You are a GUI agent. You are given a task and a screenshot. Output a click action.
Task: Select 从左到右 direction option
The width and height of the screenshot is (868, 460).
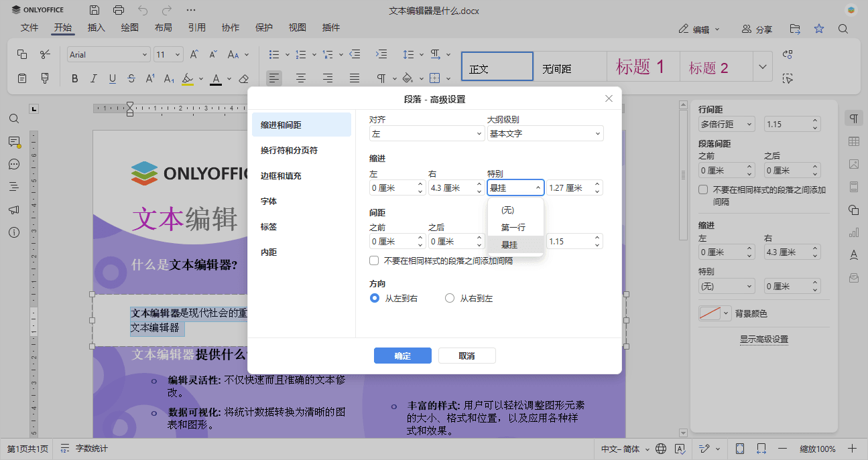click(x=375, y=298)
